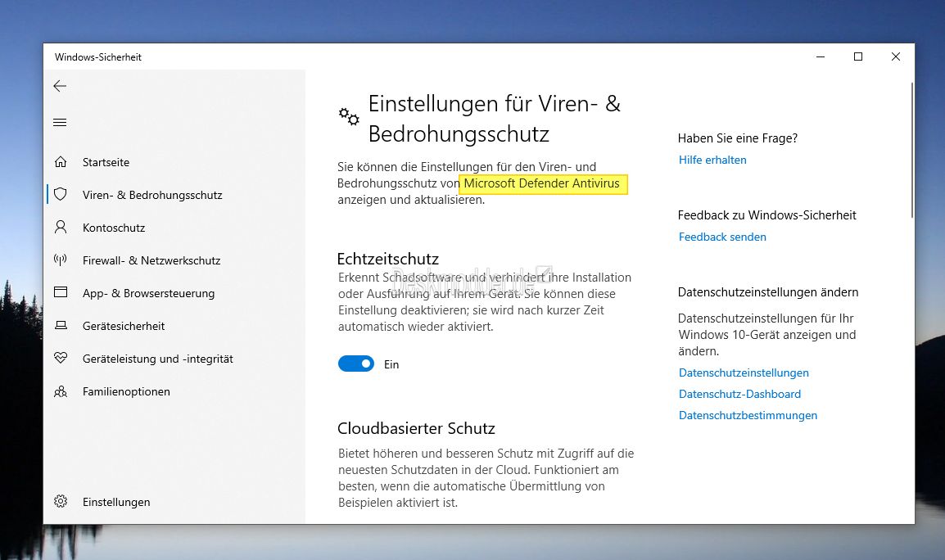This screenshot has width=945, height=560.
Task: Open Familienoptionen in the sidebar
Action: 126,392
